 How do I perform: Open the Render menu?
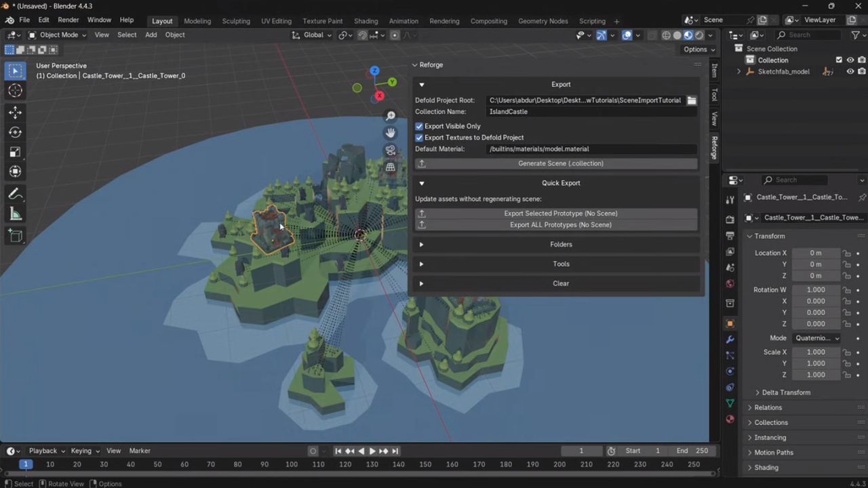68,20
